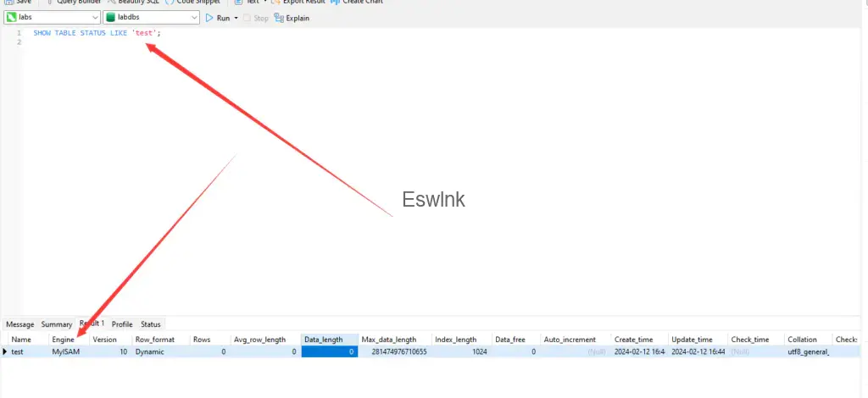Open the Code Snippet tool
This screenshot has width=868, height=398.
(x=194, y=3)
